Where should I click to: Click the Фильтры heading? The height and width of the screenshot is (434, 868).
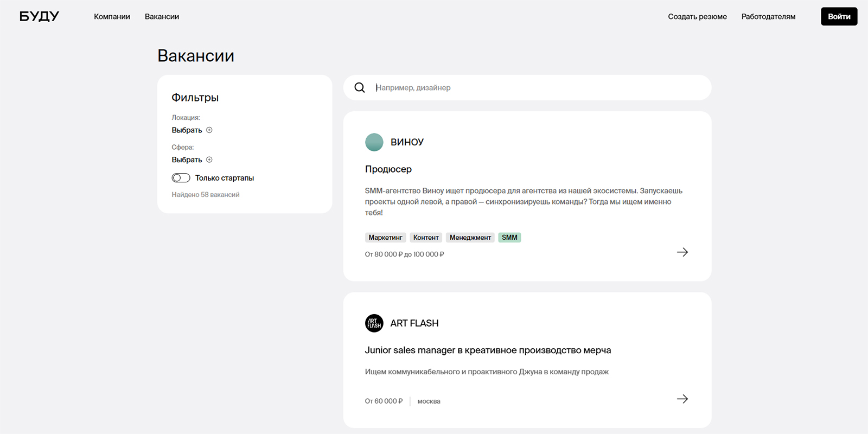click(195, 98)
